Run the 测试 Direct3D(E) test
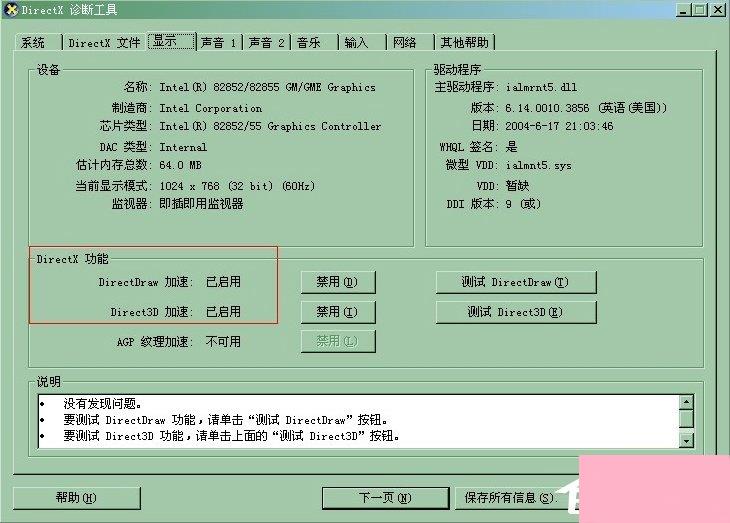Screen dimensions: 730x523 516,312
